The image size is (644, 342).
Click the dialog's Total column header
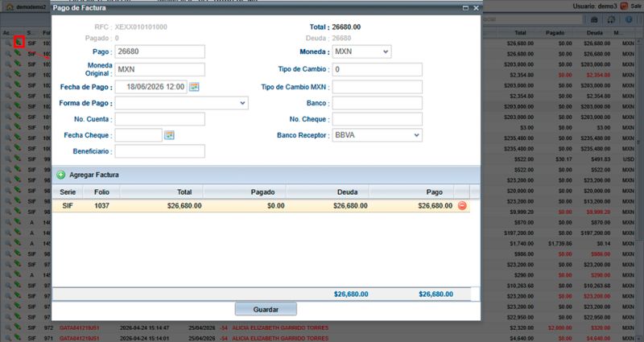click(x=162, y=192)
